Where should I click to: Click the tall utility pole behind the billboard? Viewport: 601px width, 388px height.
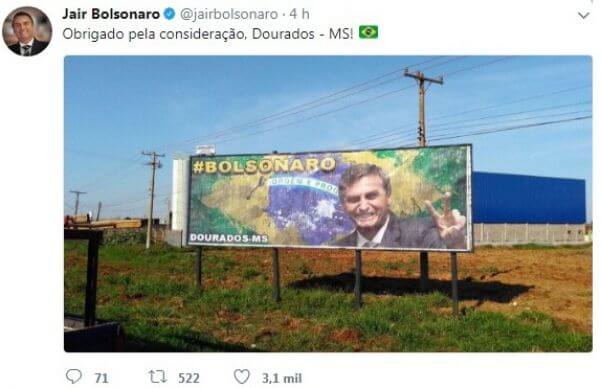coord(422,107)
